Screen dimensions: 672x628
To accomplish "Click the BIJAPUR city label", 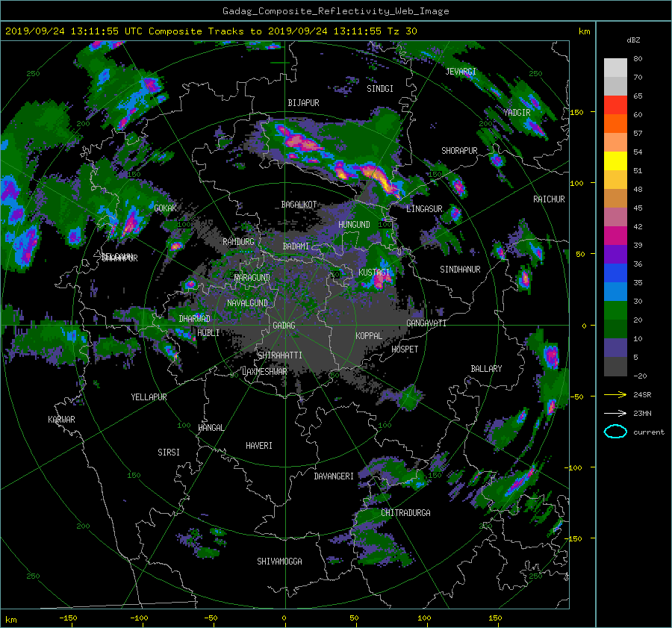I will click(x=303, y=103).
